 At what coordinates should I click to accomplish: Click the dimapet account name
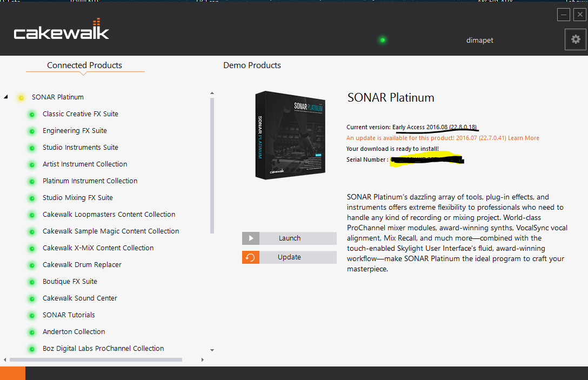pos(479,40)
